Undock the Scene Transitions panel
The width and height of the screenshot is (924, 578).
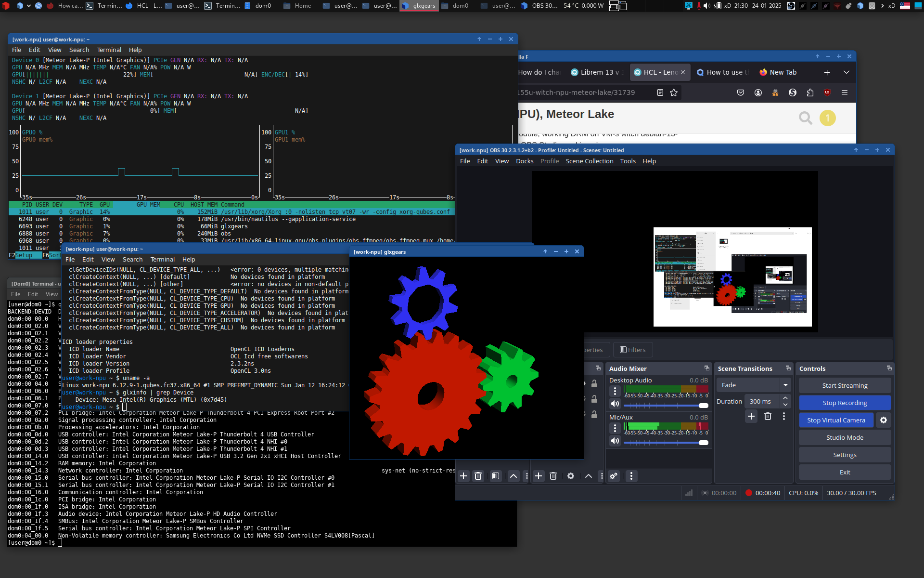click(x=788, y=368)
